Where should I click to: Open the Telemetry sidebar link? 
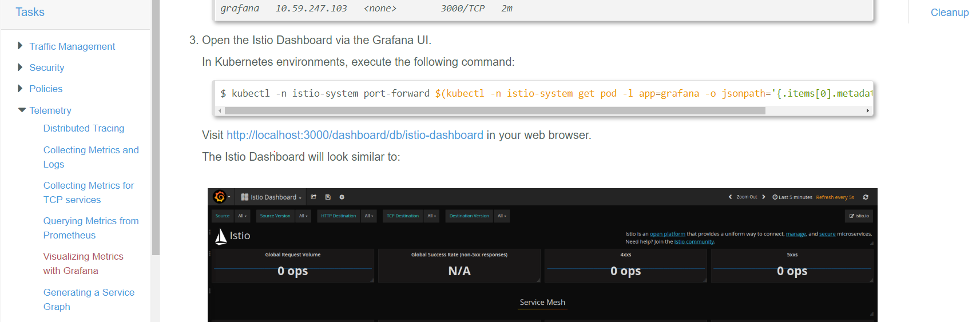point(50,110)
